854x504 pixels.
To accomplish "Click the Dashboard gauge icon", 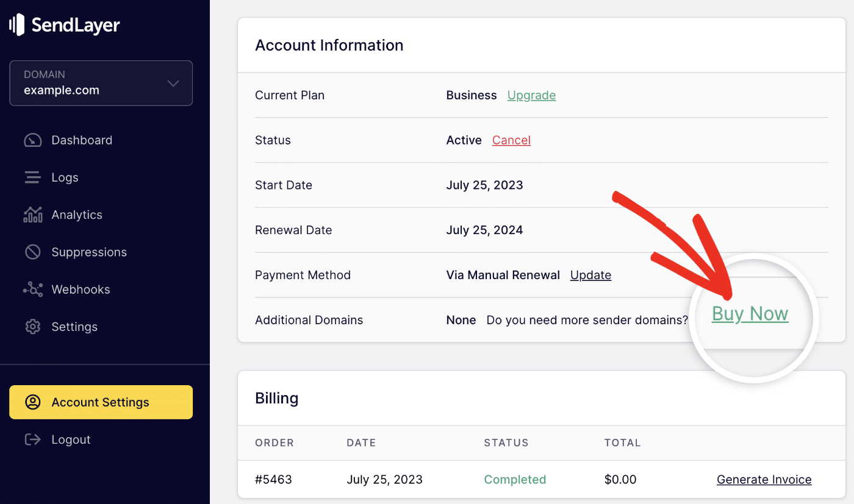I will (x=32, y=140).
